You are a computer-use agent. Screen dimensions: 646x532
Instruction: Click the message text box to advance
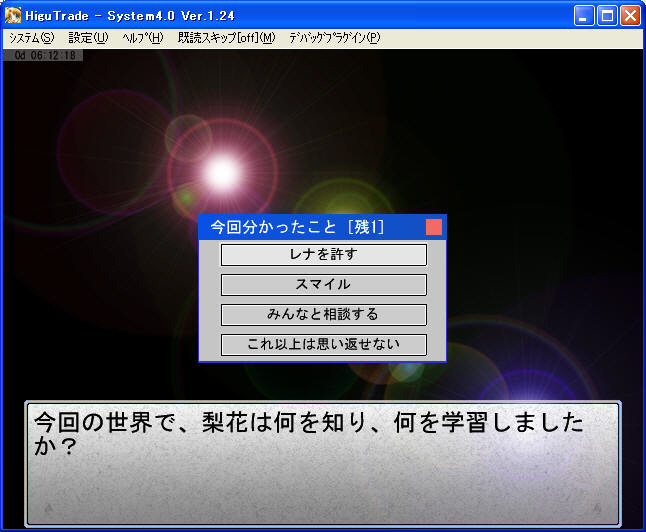pos(323,464)
